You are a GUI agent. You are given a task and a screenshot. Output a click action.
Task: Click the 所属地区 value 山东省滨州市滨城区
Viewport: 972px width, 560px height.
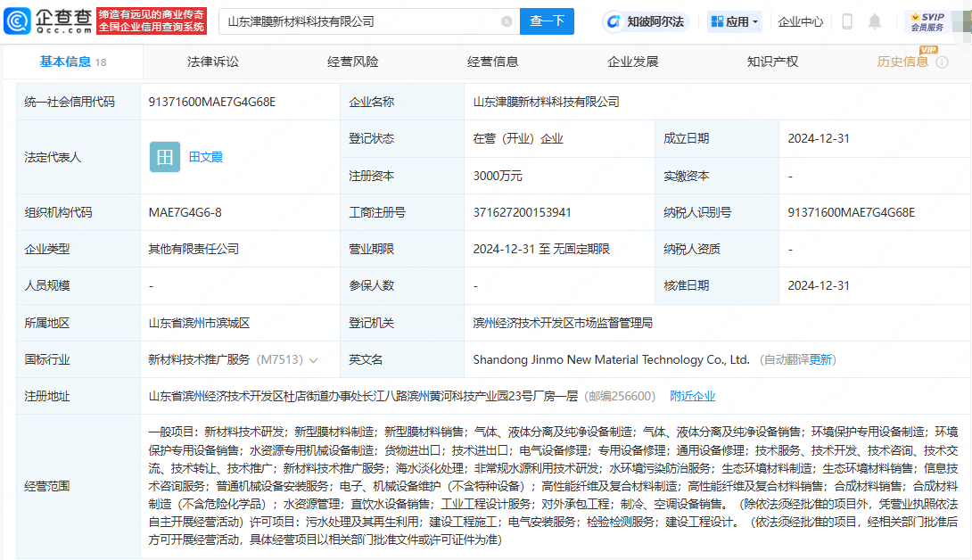click(199, 323)
